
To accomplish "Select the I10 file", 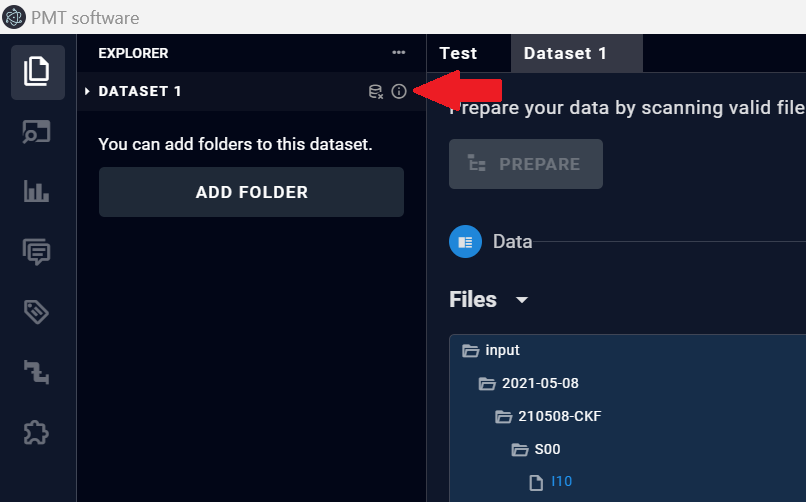I will coord(561,482).
